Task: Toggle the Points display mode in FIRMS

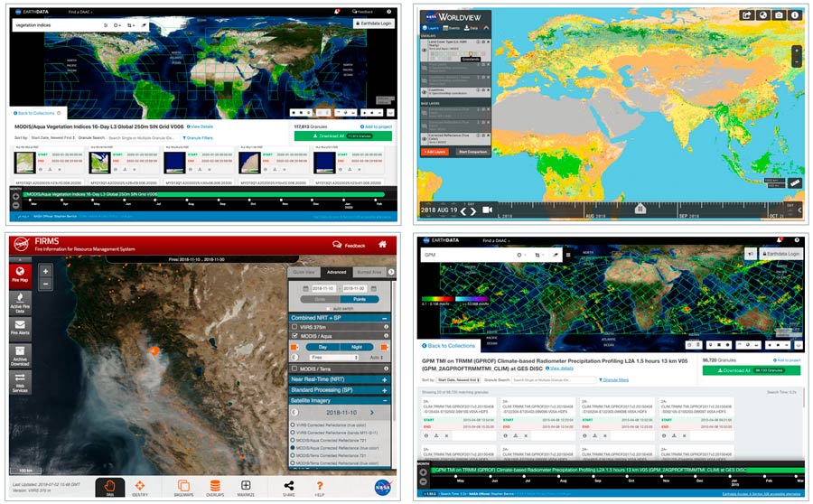Action: (360, 299)
